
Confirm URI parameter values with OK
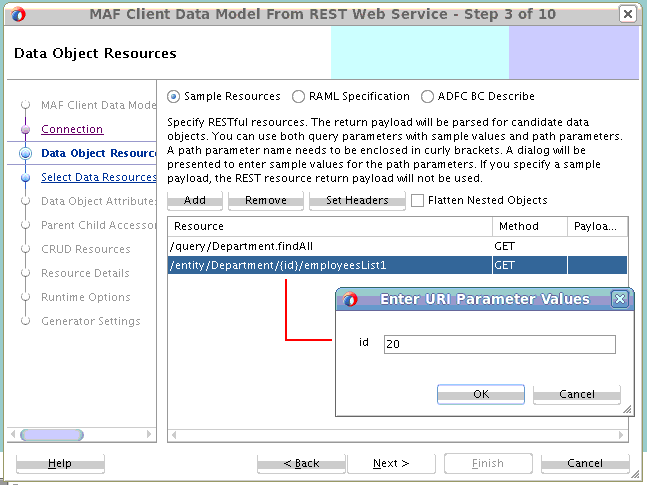(481, 395)
